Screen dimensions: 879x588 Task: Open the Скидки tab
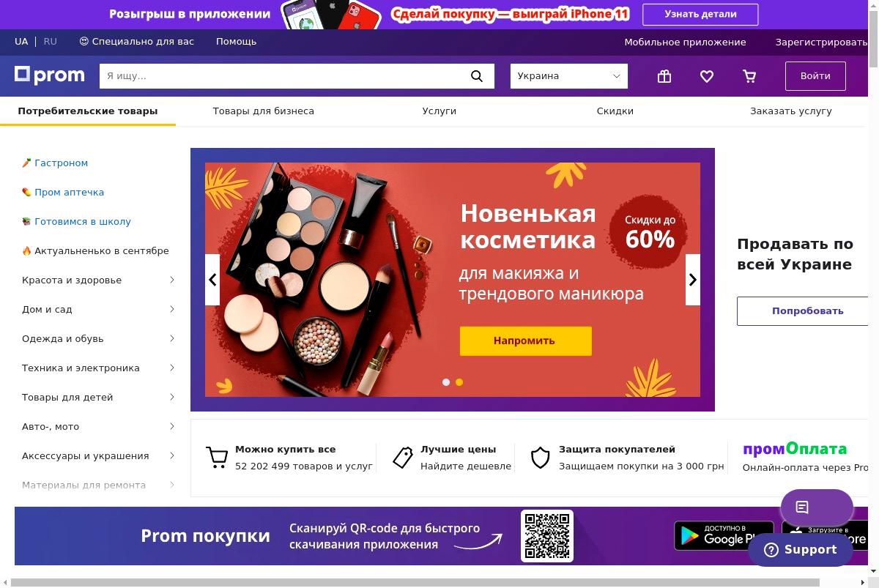pos(615,111)
